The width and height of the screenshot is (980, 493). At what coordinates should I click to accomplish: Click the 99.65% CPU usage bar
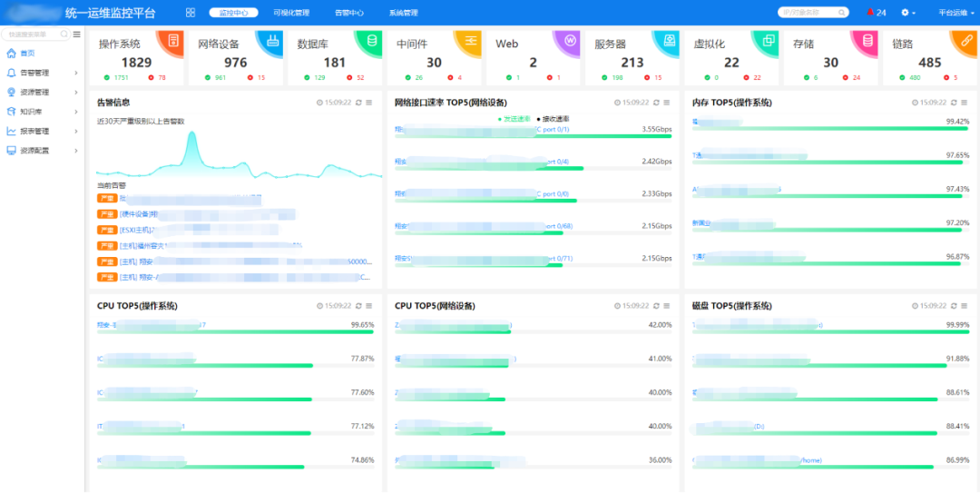(x=235, y=331)
